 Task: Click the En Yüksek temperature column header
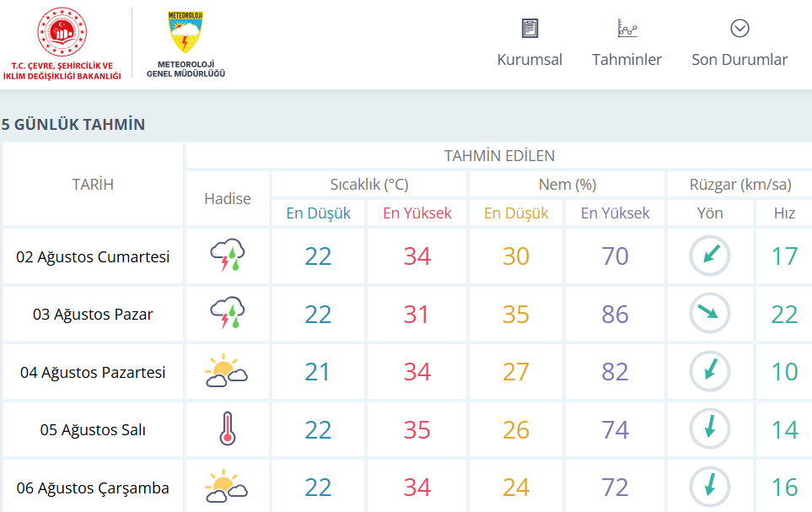coord(417,213)
